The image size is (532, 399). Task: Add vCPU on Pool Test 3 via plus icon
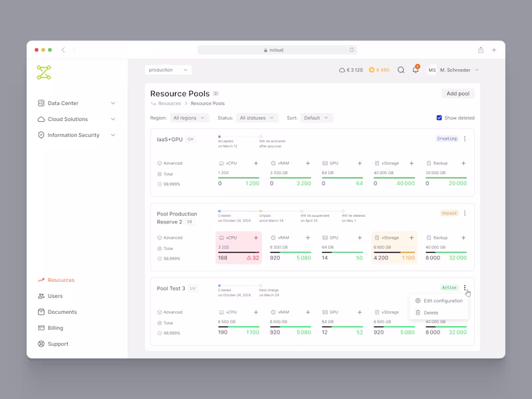pos(256,311)
